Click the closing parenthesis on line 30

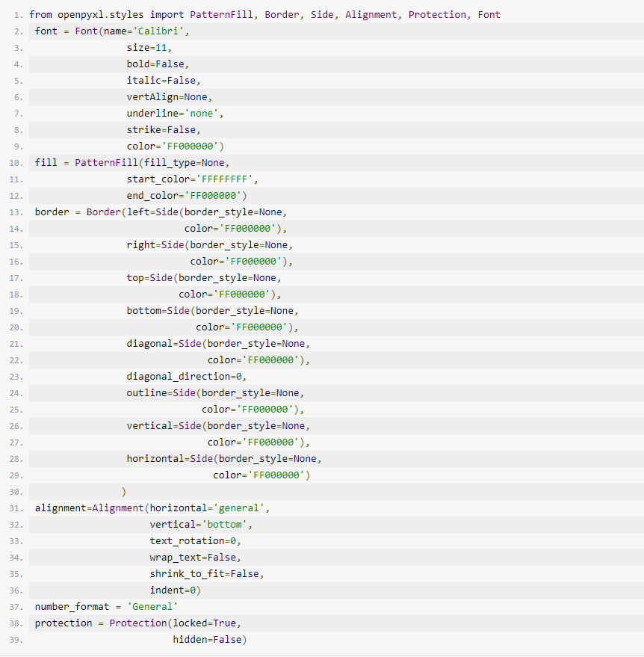(x=124, y=492)
